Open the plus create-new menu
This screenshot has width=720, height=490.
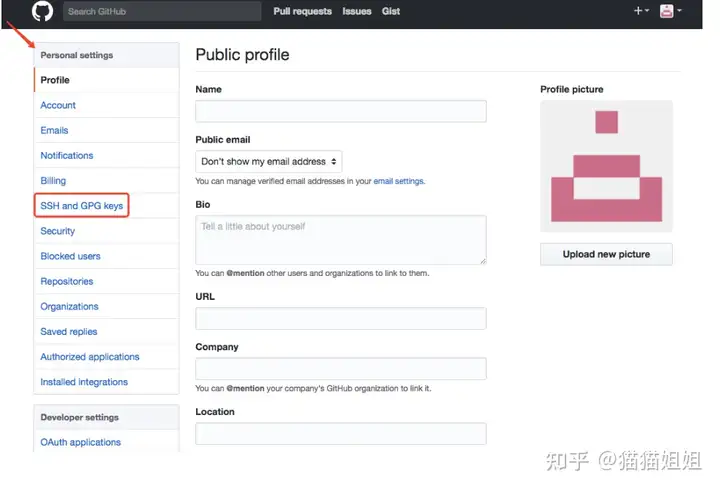point(641,11)
